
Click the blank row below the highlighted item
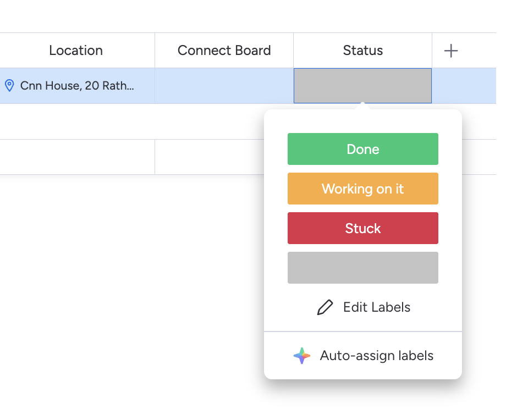click(x=132, y=121)
